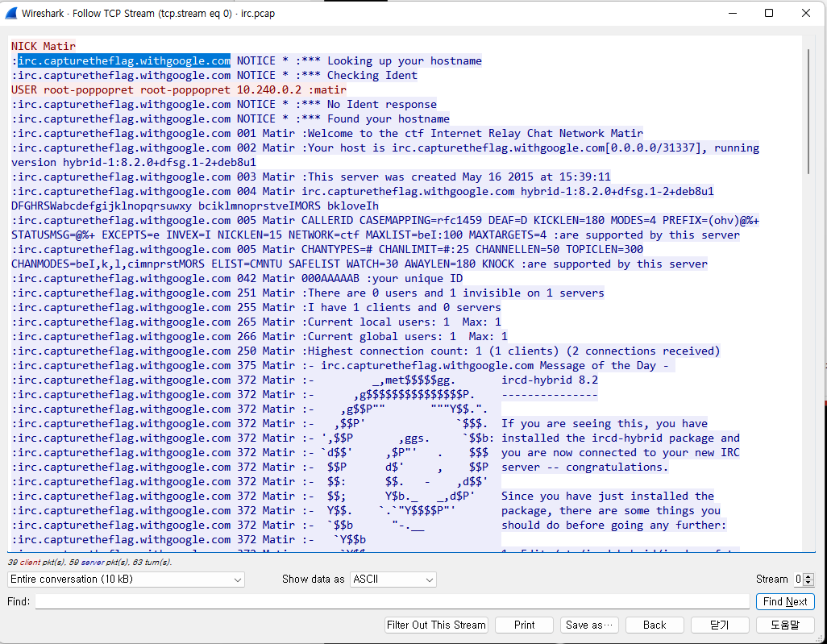Image resolution: width=827 pixels, height=644 pixels.
Task: Close the window with the X button
Action: 806,13
